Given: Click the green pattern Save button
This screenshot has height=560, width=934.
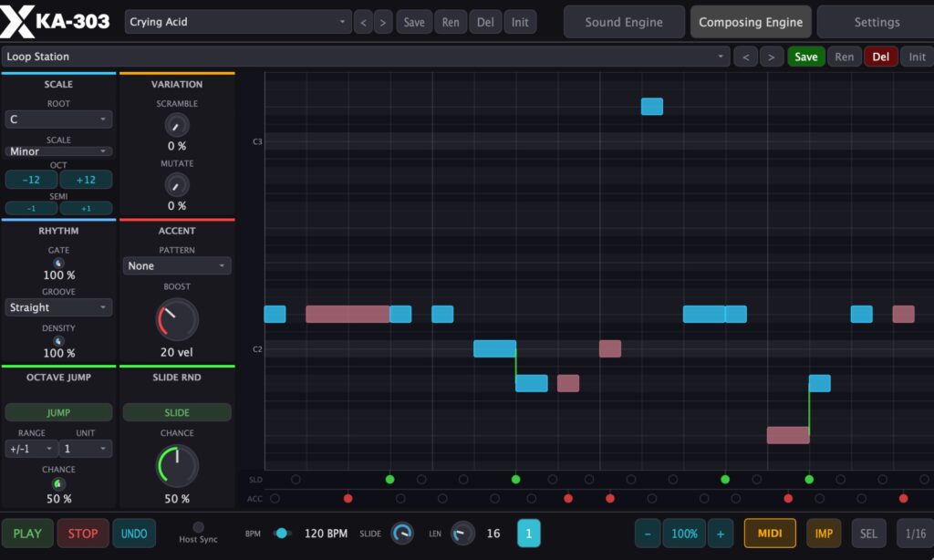Looking at the screenshot, I should pos(806,57).
